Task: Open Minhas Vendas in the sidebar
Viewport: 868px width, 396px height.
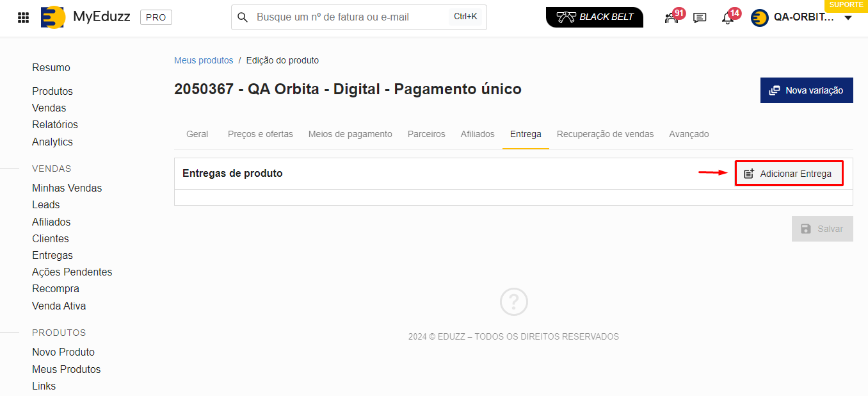Action: click(67, 188)
